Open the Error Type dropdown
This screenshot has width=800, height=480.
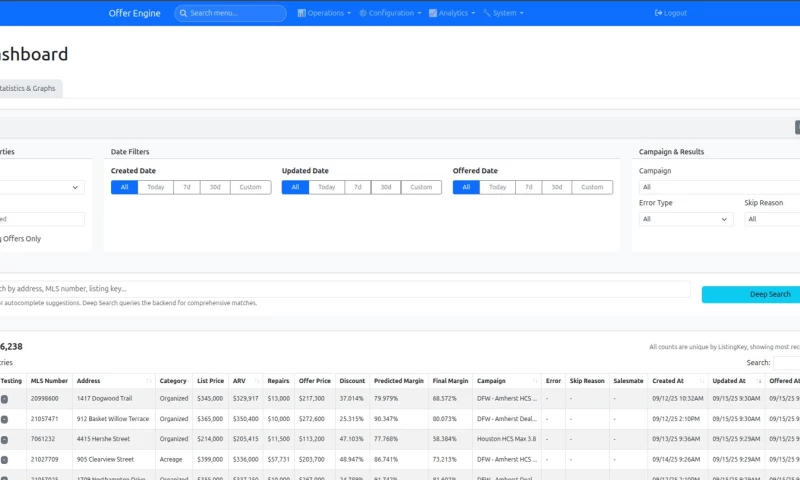pyautogui.click(x=686, y=219)
